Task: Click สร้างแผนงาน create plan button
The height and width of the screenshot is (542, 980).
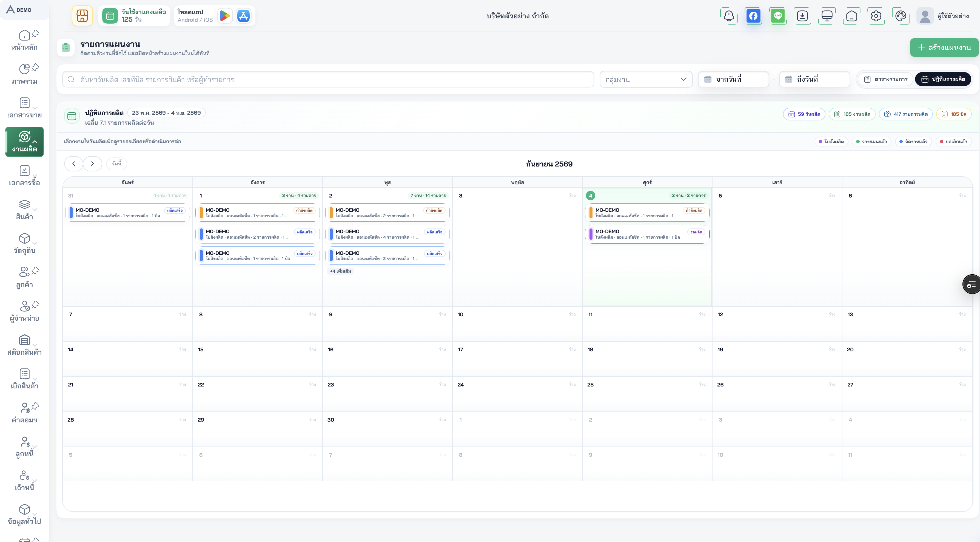Action: pos(944,48)
